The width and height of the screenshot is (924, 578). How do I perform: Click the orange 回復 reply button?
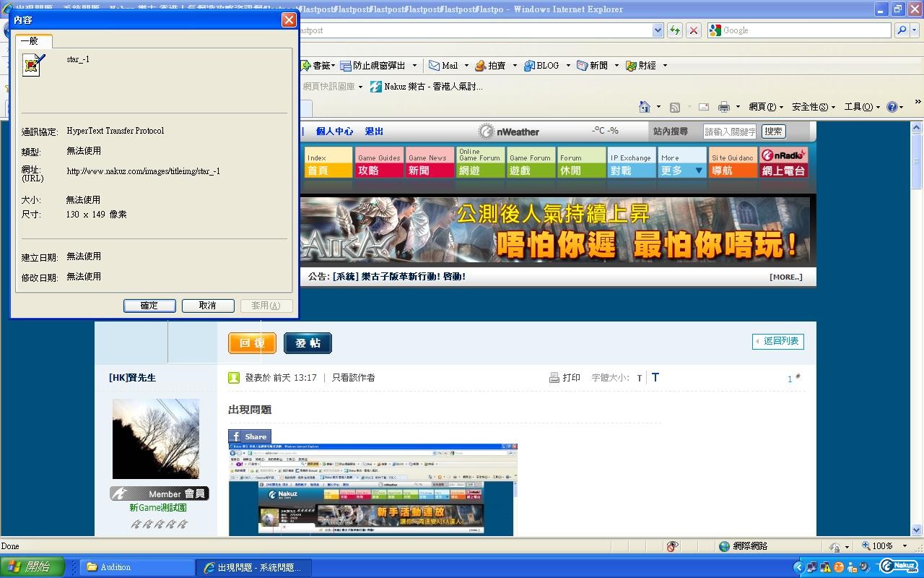click(x=252, y=343)
